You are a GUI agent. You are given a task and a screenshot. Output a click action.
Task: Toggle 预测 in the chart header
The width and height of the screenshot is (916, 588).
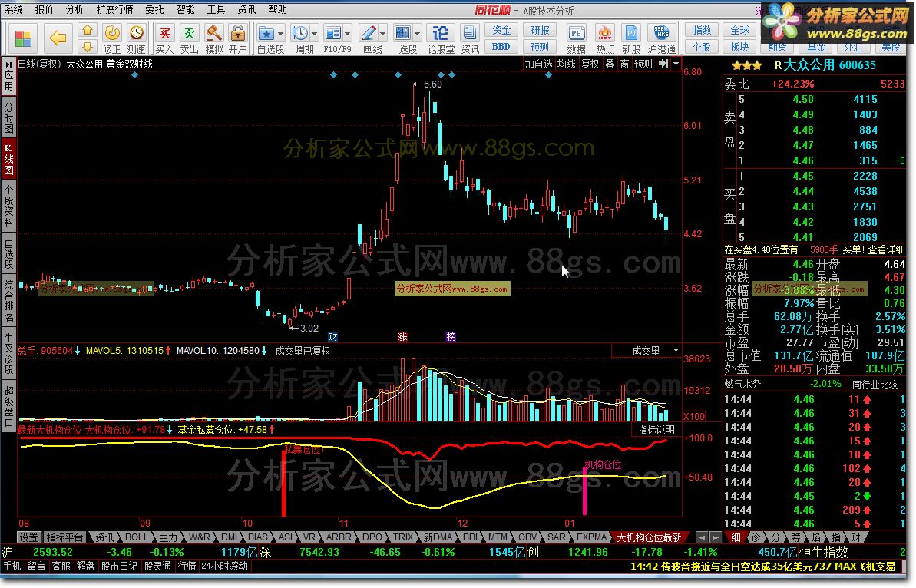point(643,64)
